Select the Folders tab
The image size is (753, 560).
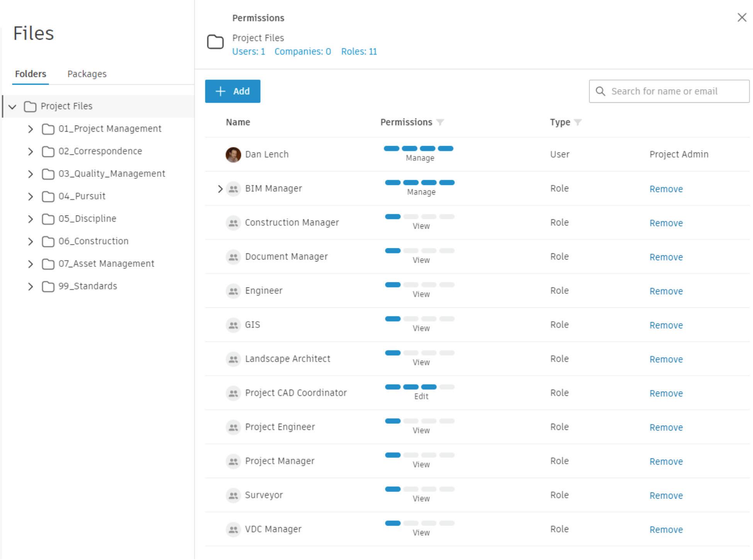(31, 74)
